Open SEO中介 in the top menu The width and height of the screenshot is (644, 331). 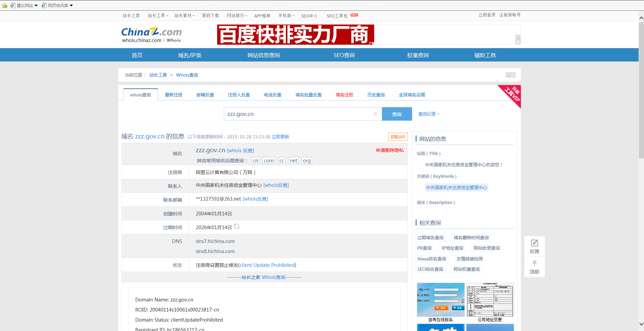[x=309, y=16]
